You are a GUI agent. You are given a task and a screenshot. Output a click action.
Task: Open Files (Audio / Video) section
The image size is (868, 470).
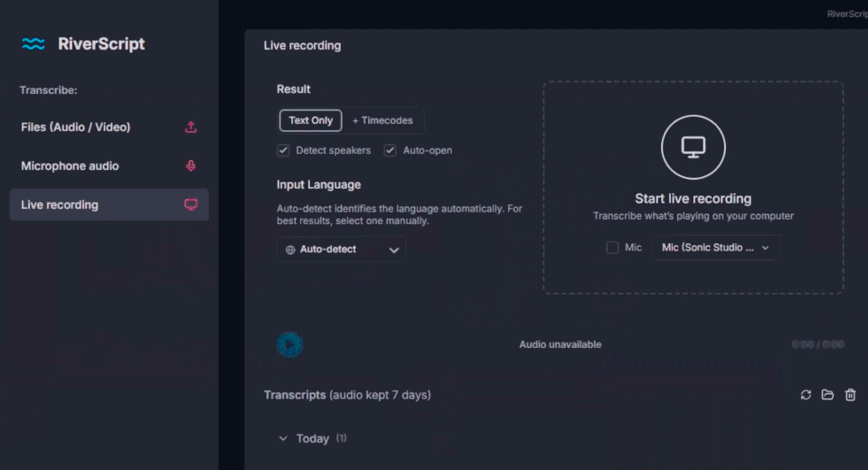[x=109, y=127]
